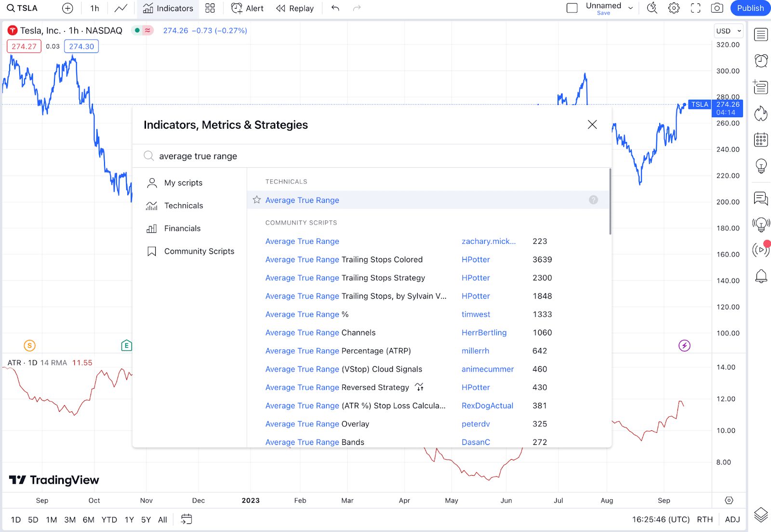Viewport: 771px width, 532px height.
Task: Click the 274.30 buy price button
Action: [81, 47]
